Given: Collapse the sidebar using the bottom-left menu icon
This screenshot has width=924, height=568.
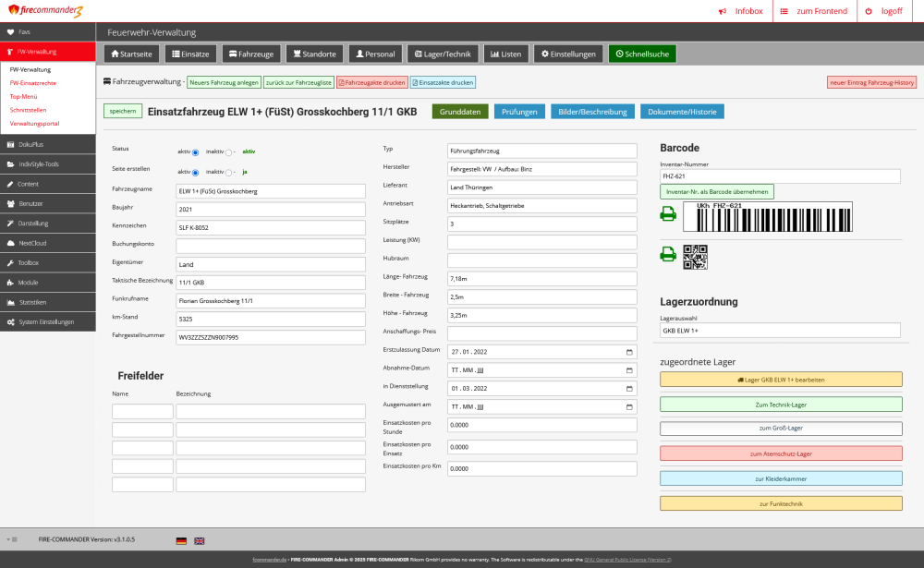Looking at the screenshot, I should click(x=12, y=538).
